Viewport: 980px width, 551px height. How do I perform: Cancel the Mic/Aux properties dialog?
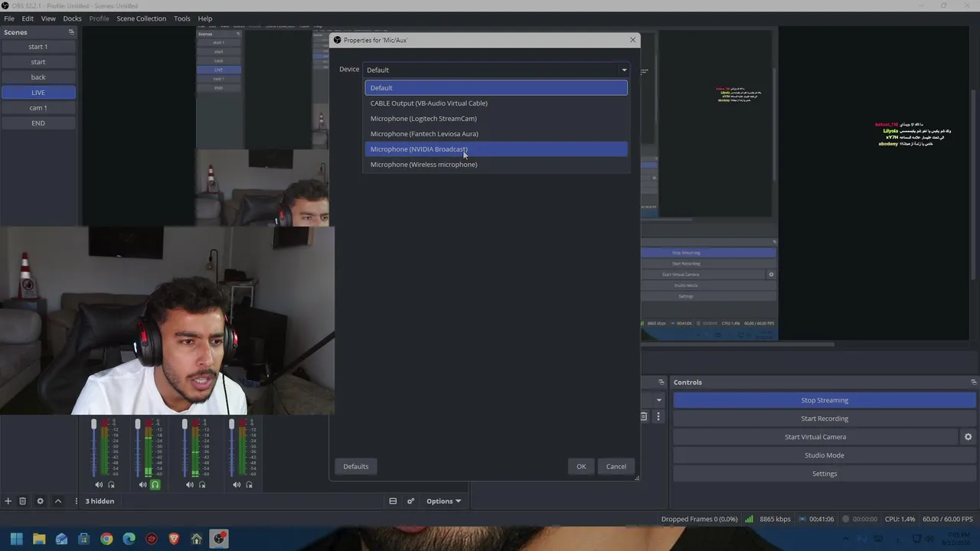point(616,466)
